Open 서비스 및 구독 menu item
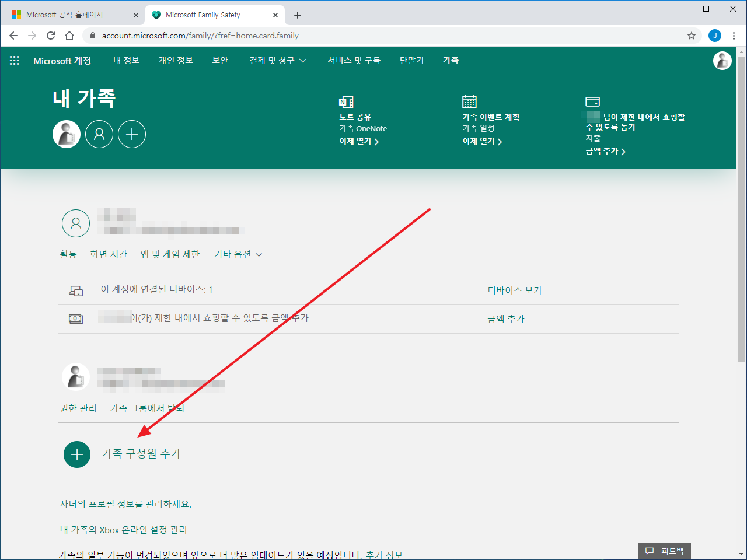Image resolution: width=747 pixels, height=560 pixels. point(354,61)
